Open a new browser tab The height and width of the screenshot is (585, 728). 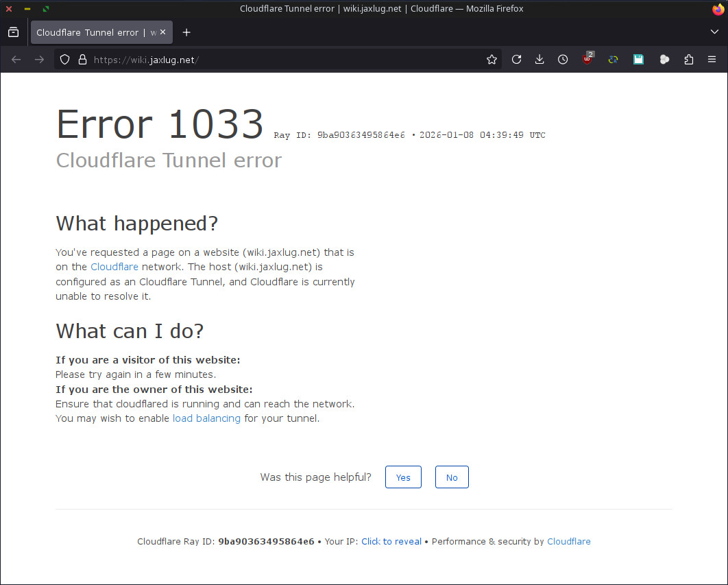186,32
